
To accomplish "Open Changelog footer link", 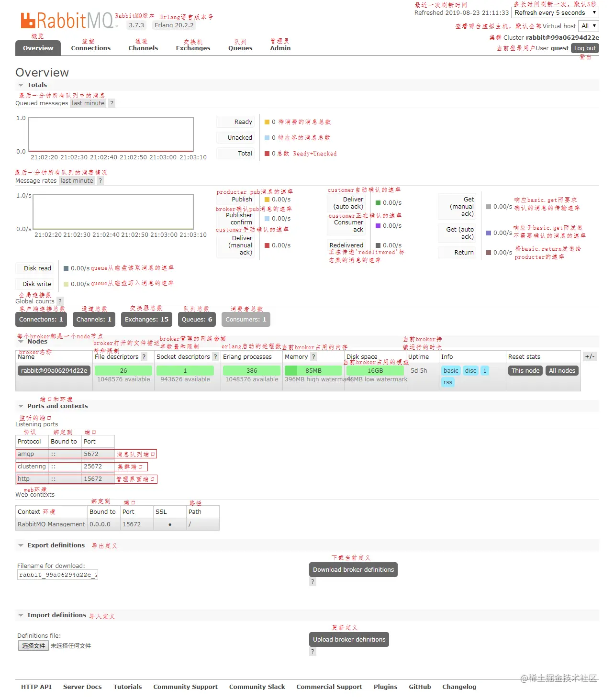I will click(x=459, y=687).
